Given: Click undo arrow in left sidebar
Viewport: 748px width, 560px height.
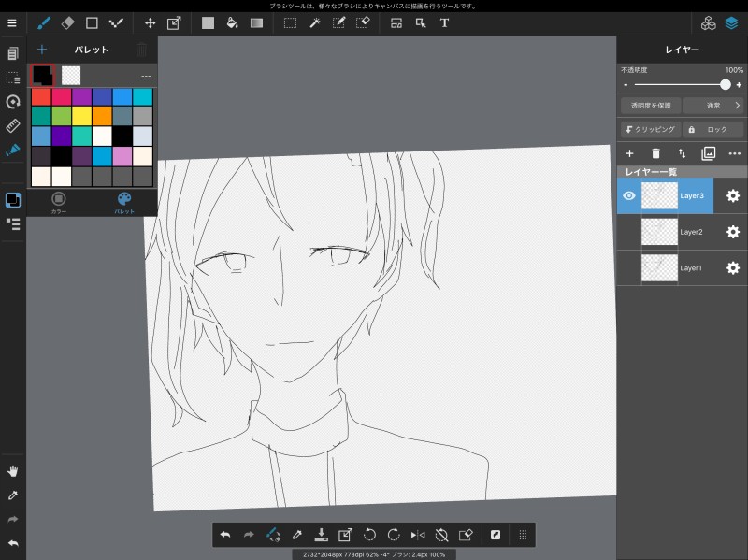Looking at the screenshot, I should pyautogui.click(x=13, y=543).
